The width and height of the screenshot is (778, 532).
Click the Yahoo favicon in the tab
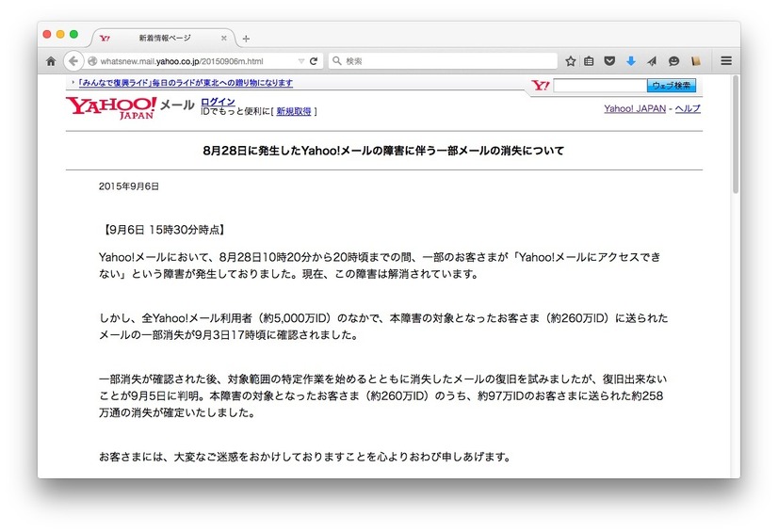click(x=105, y=39)
